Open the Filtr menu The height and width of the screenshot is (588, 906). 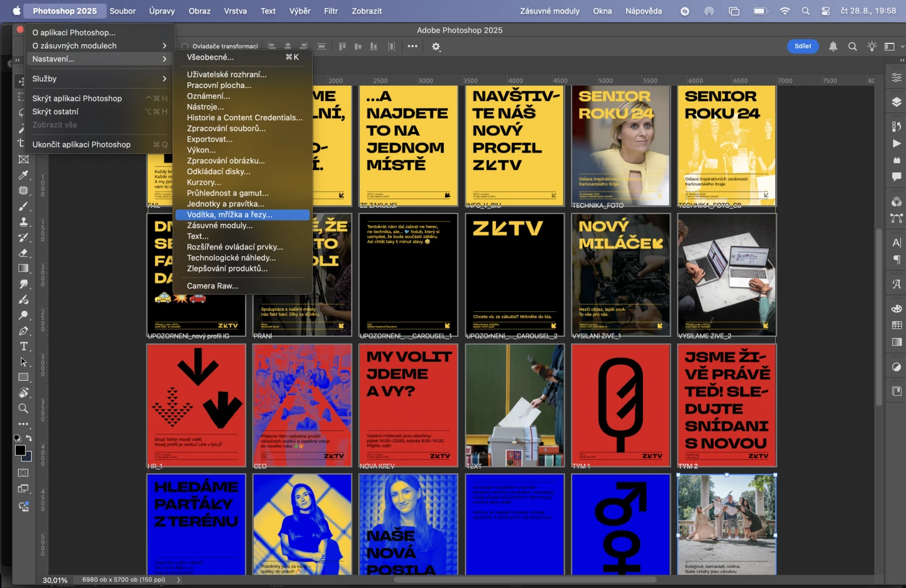click(x=331, y=11)
